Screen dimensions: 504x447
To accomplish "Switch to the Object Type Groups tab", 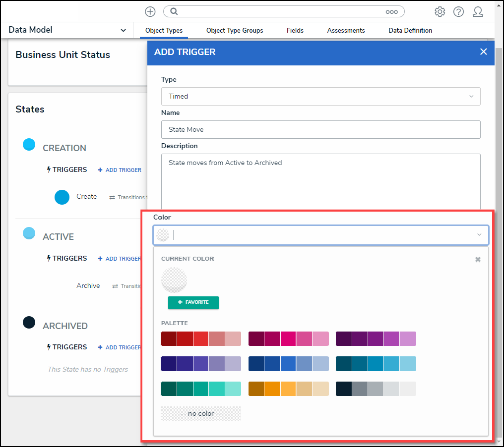I will (x=235, y=31).
